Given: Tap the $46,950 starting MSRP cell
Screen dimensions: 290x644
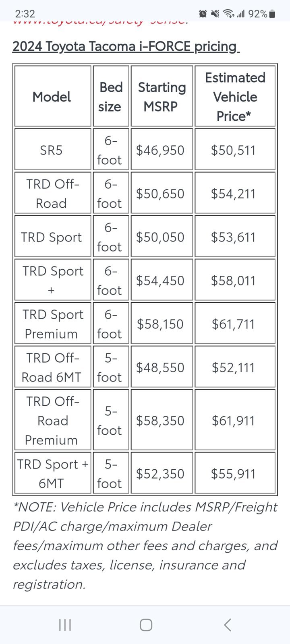Looking at the screenshot, I should click(162, 150).
